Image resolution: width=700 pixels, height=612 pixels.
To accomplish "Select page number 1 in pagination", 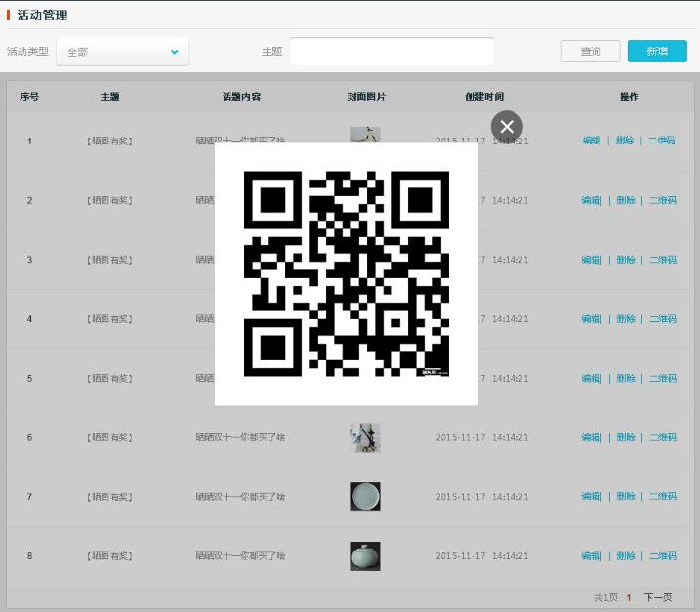I will point(629,597).
